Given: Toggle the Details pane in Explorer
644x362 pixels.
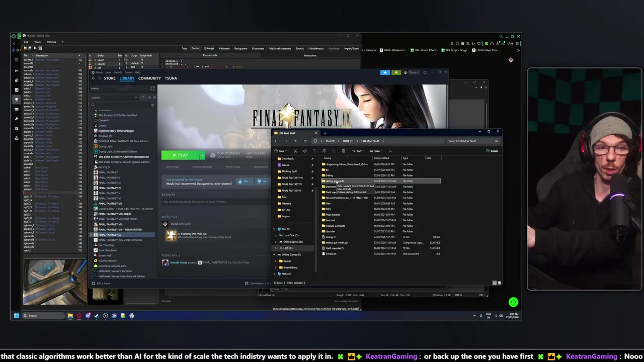Looking at the screenshot, I should click(x=492, y=151).
